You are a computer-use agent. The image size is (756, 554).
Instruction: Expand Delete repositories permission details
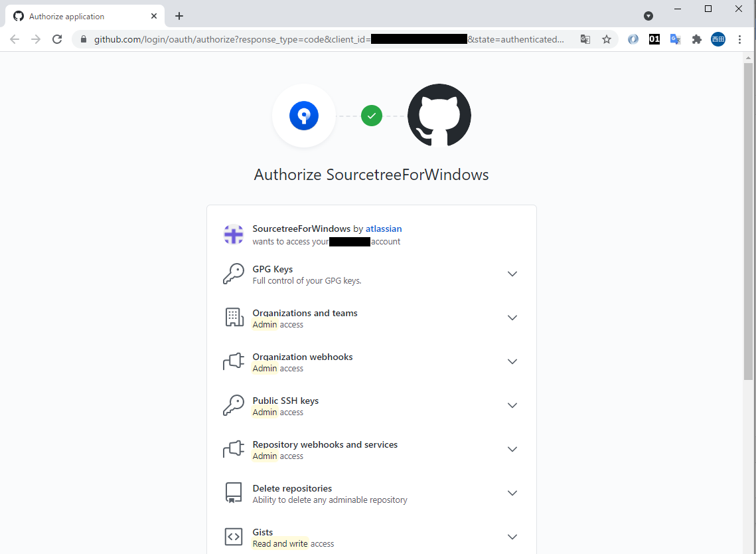[x=512, y=493]
